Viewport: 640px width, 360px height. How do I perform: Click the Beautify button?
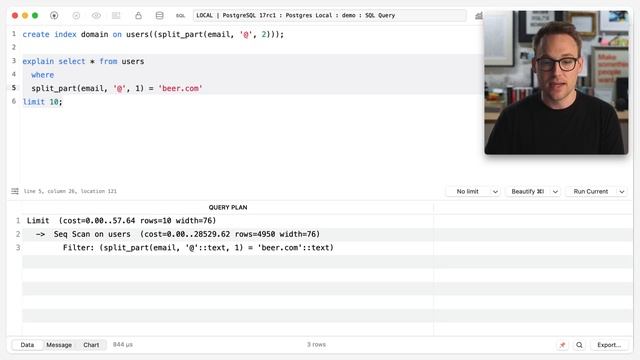pyautogui.click(x=528, y=191)
